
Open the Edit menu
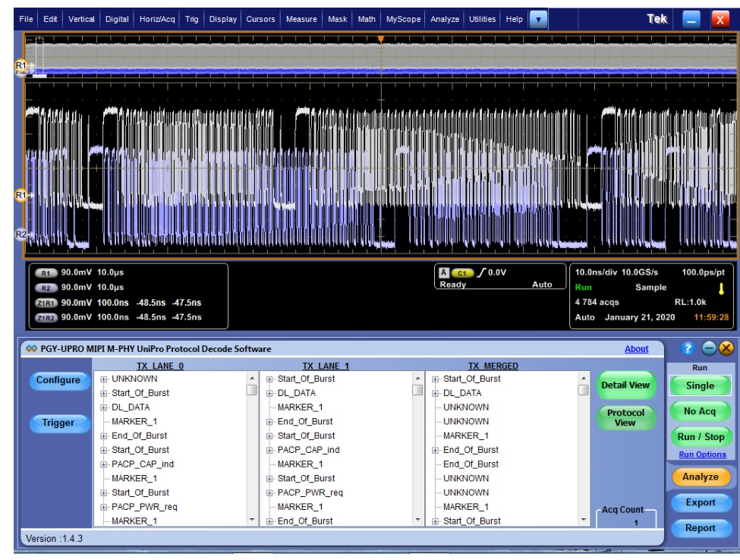tap(50, 19)
